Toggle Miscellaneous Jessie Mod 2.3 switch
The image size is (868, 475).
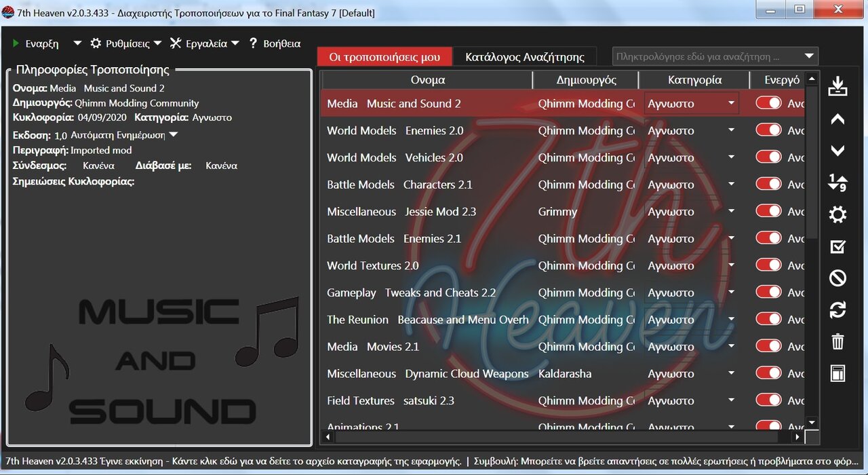point(768,211)
